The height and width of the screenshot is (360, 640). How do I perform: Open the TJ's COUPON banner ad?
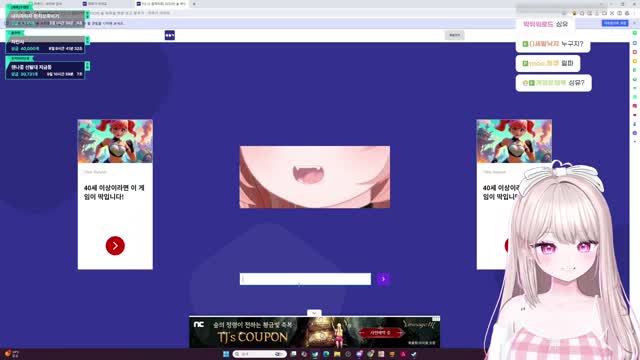(x=315, y=332)
